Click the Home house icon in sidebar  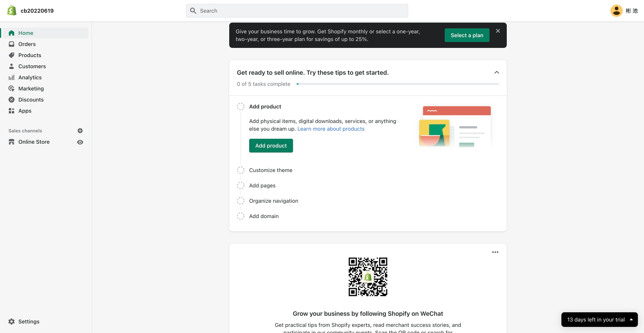11,33
